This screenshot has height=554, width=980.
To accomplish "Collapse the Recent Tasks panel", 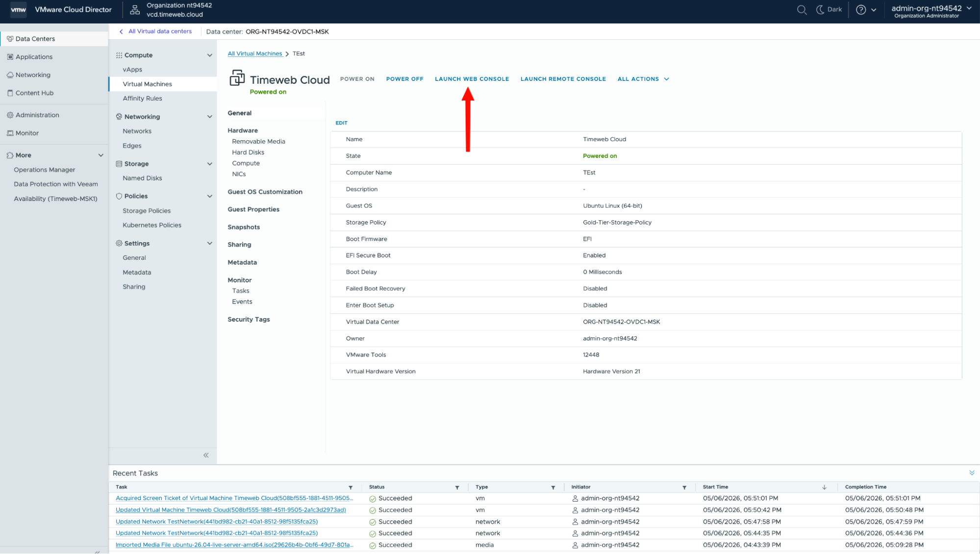I will coord(972,473).
